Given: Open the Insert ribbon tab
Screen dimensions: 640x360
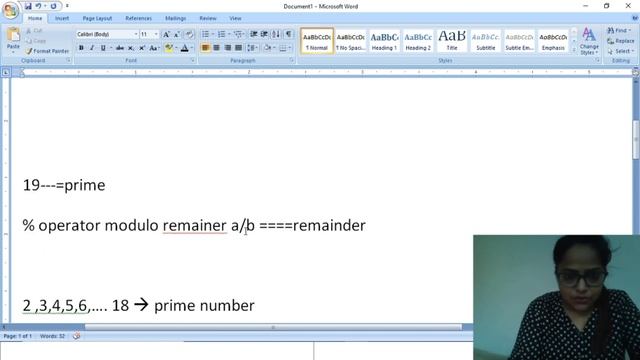Looking at the screenshot, I should coord(62,18).
